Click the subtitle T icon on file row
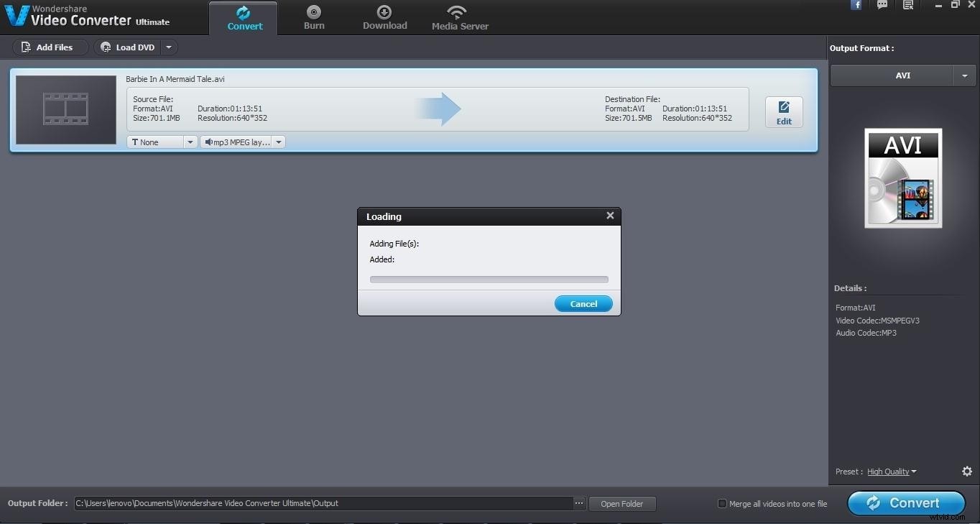 (134, 142)
